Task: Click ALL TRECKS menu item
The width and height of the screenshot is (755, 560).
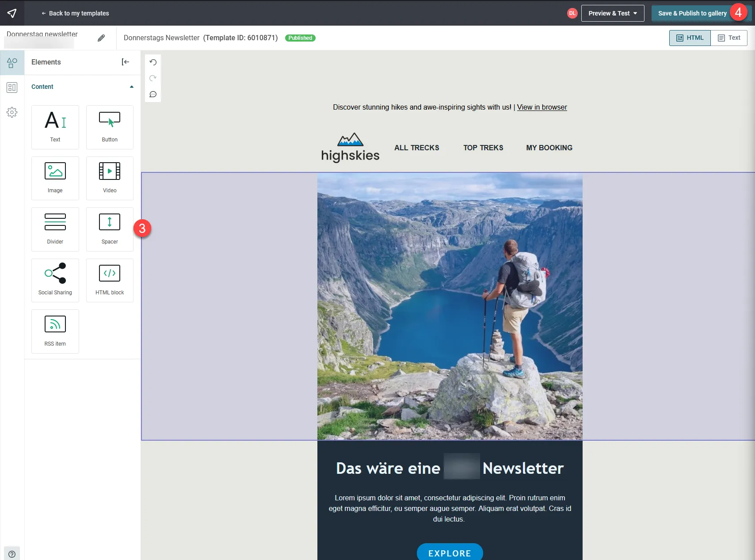Action: tap(417, 148)
